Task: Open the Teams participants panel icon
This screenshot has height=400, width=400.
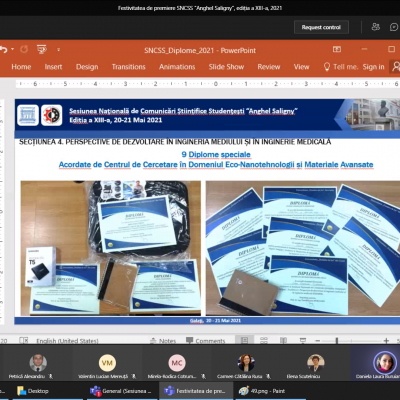Action: point(376,27)
